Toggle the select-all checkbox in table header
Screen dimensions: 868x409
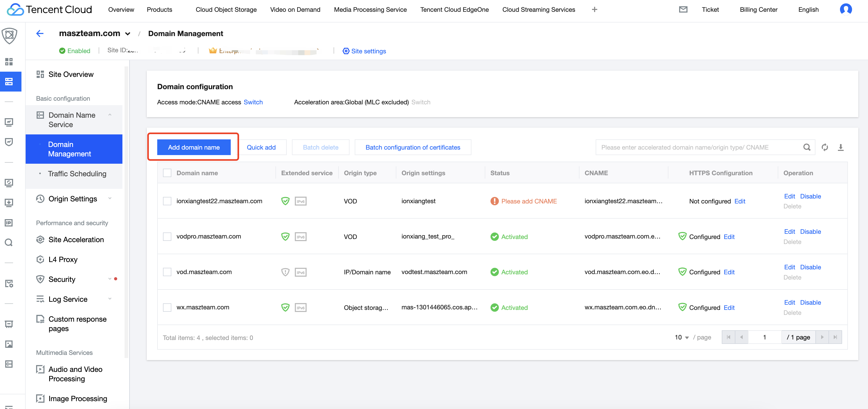pos(167,173)
